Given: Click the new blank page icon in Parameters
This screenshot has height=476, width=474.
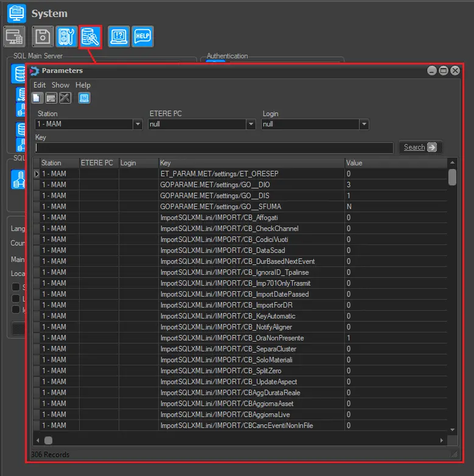Looking at the screenshot, I should tap(38, 98).
